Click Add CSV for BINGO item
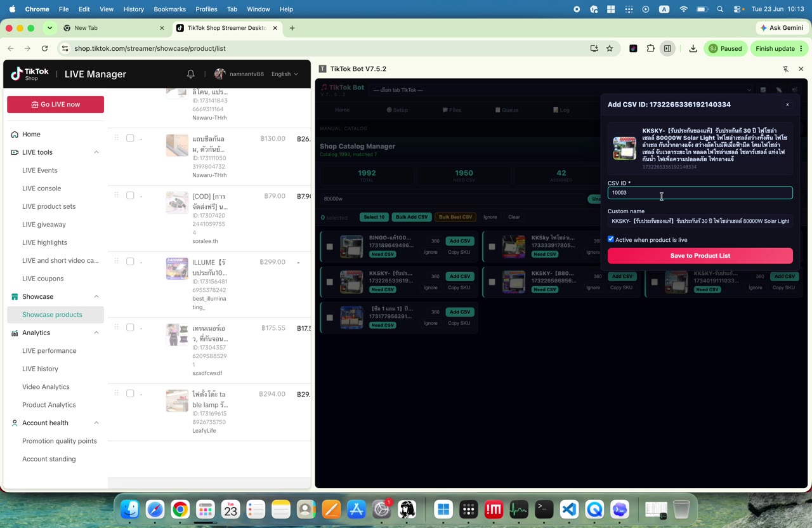 459,241
